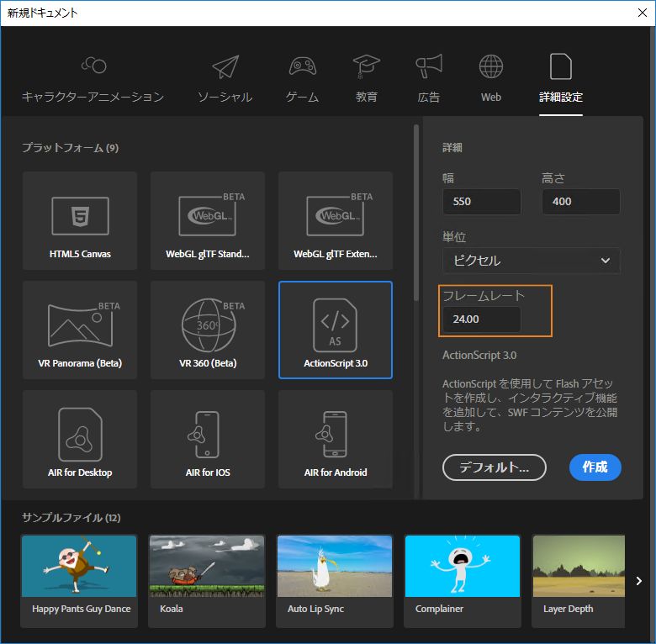Viewport: 656px width, 644px height.
Task: Choose the VR 360 (Beta) platform
Action: (x=208, y=330)
